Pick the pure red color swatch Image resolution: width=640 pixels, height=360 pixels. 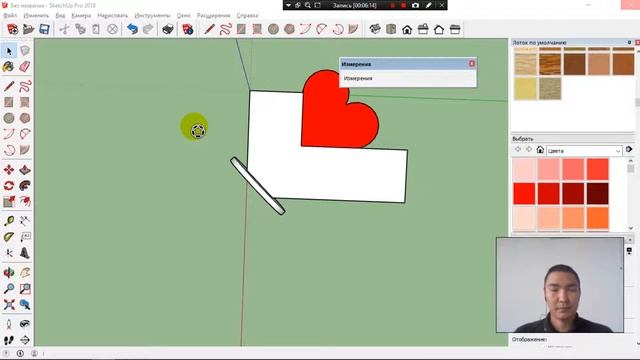click(x=524, y=193)
